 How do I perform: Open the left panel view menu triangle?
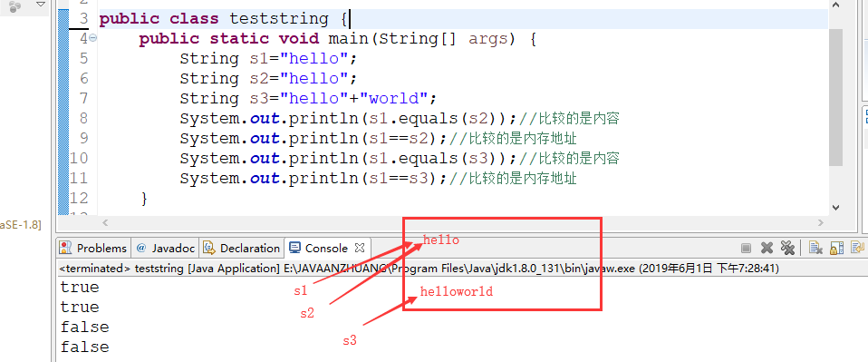pos(40,5)
